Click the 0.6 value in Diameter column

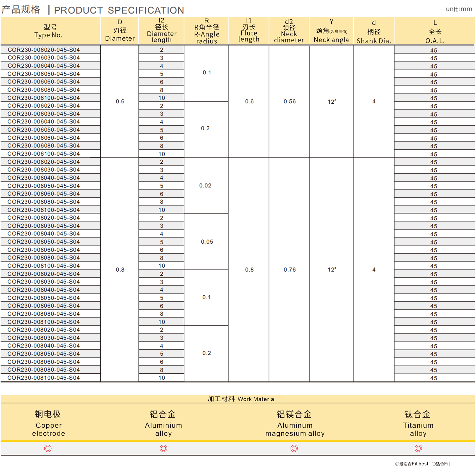tap(120, 101)
